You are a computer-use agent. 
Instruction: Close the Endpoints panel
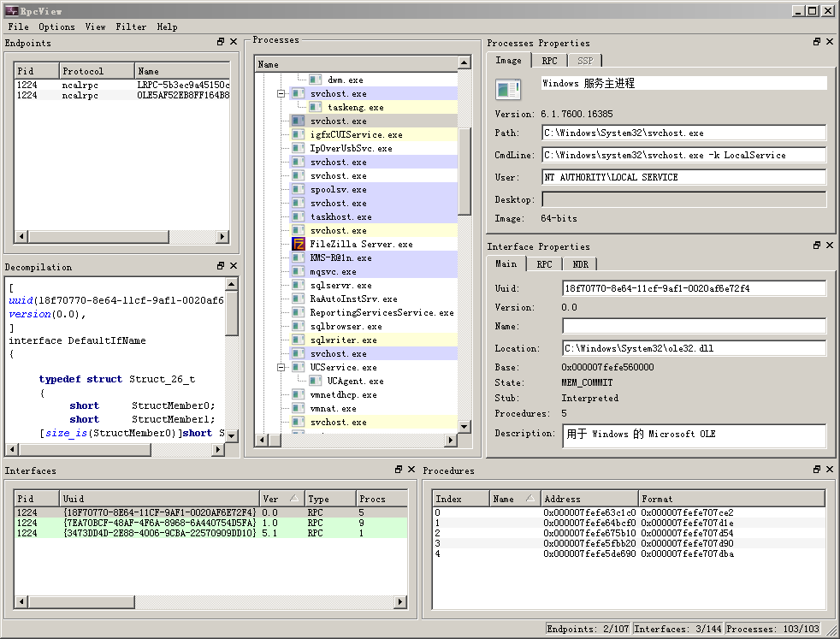(x=234, y=42)
